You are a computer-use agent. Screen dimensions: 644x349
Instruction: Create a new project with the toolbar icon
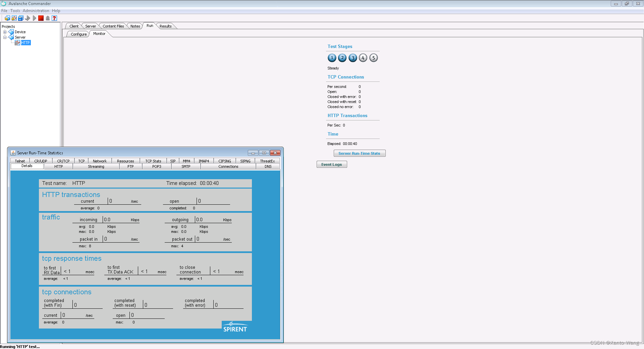(x=7, y=18)
